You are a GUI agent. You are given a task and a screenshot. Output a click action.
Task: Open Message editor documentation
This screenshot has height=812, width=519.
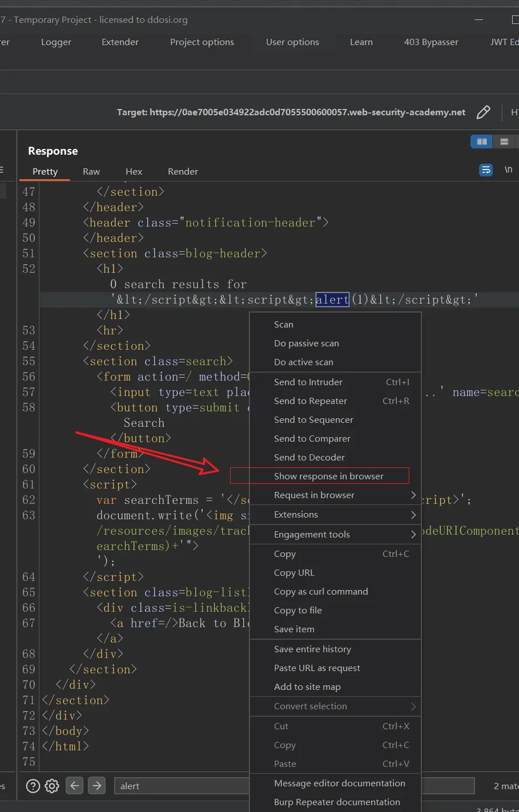(x=336, y=783)
